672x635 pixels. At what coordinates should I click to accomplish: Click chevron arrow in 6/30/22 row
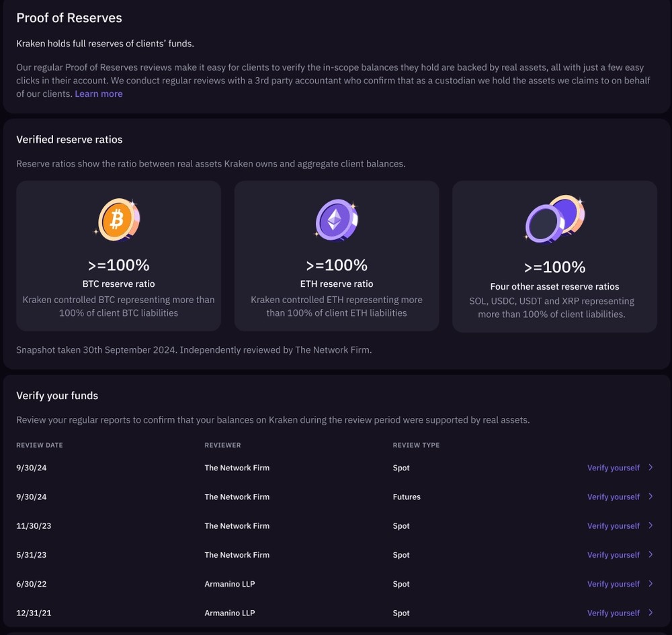point(650,583)
